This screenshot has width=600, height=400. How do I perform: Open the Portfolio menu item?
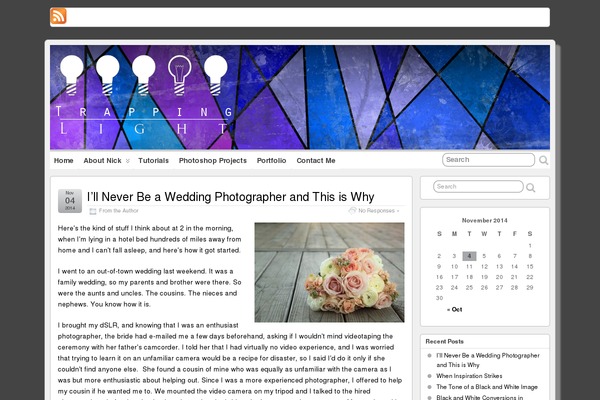[271, 161]
